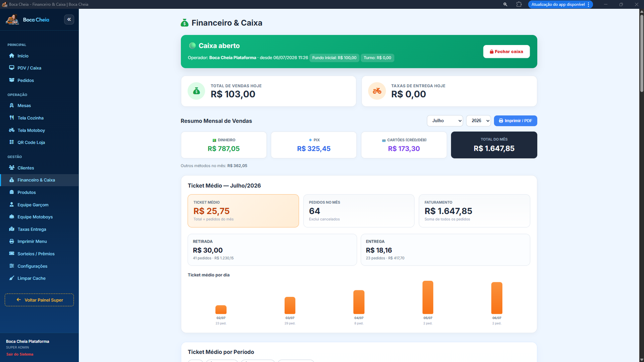644x362 pixels.
Task: Click the Sair do Sistema link
Action: 20,354
